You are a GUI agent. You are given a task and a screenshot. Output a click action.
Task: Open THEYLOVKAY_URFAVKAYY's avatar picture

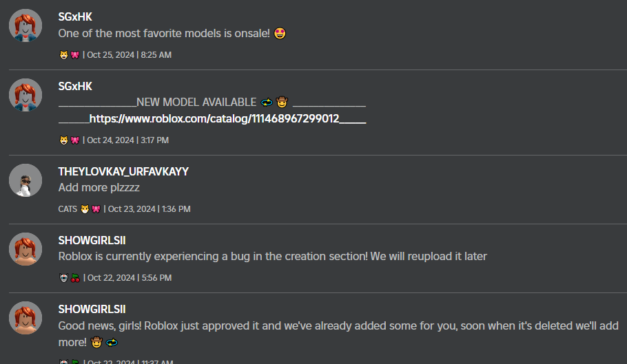tap(25, 180)
